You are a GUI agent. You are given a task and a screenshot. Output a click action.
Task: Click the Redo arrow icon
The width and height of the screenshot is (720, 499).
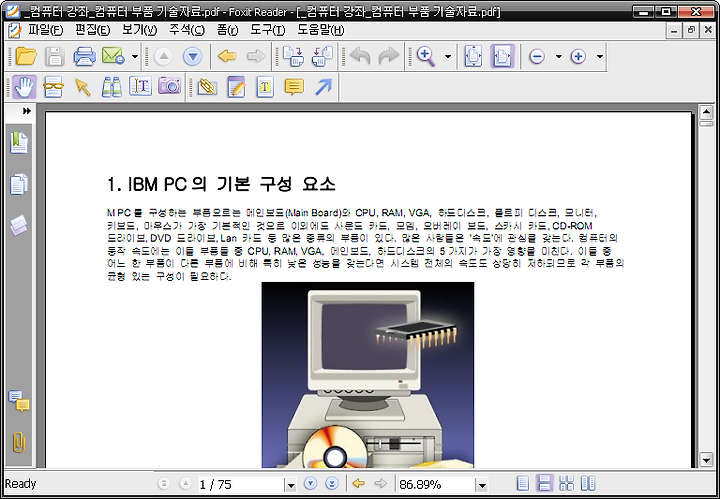pos(388,56)
